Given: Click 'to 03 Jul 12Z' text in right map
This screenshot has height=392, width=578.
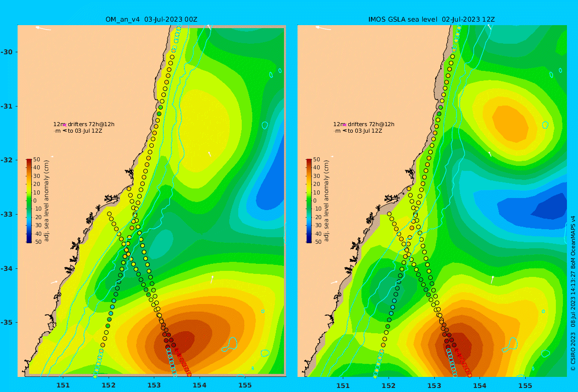Looking at the screenshot, I should [365, 131].
